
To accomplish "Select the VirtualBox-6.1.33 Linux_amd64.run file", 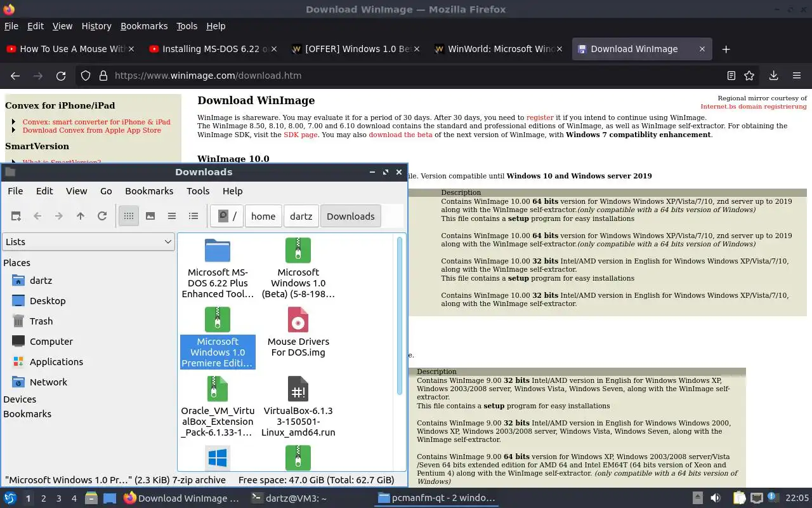I will (298, 407).
